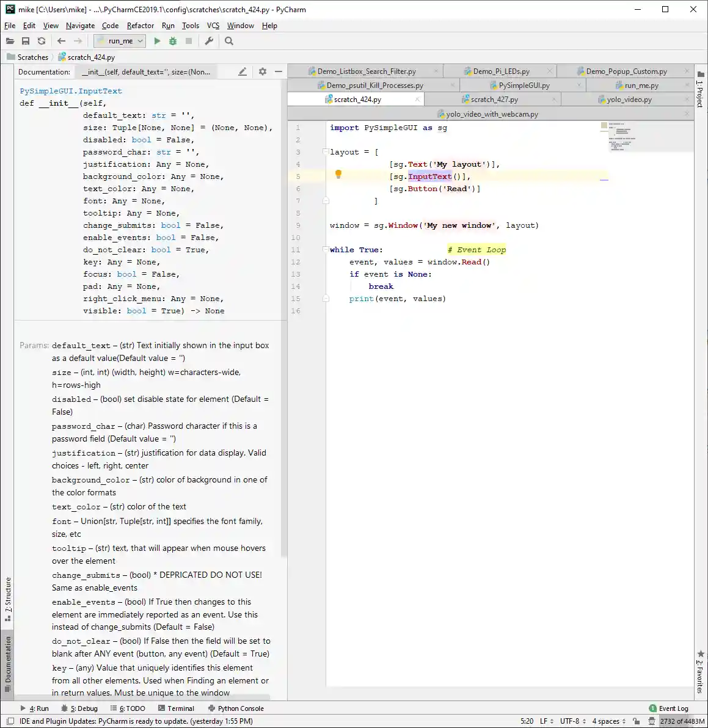Open settings via the wrench icon
Screen dimensions: 708x728
(209, 41)
